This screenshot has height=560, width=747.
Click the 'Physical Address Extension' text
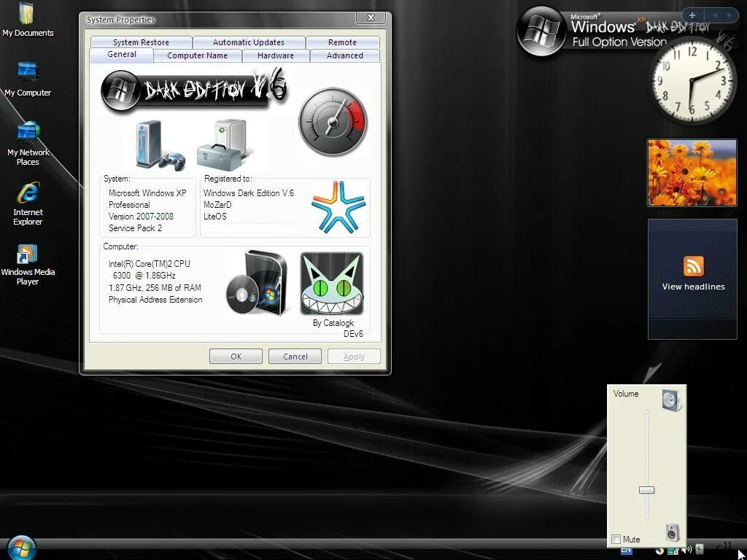point(155,300)
